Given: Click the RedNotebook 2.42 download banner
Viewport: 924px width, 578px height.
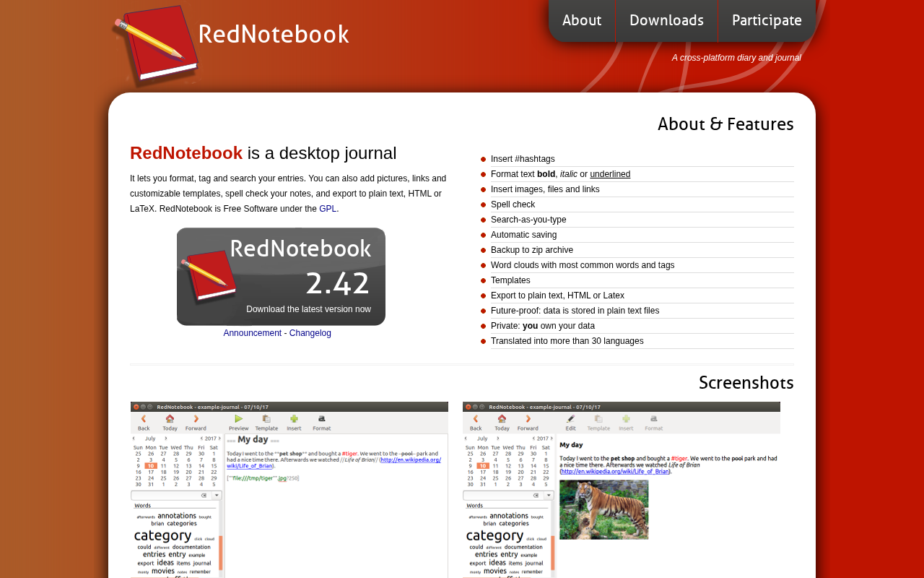Looking at the screenshot, I should pos(281,277).
